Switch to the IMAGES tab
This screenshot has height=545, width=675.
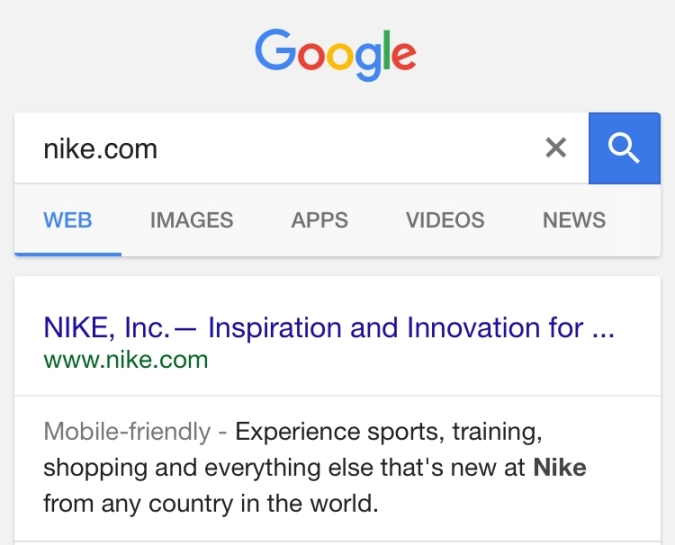coord(192,220)
